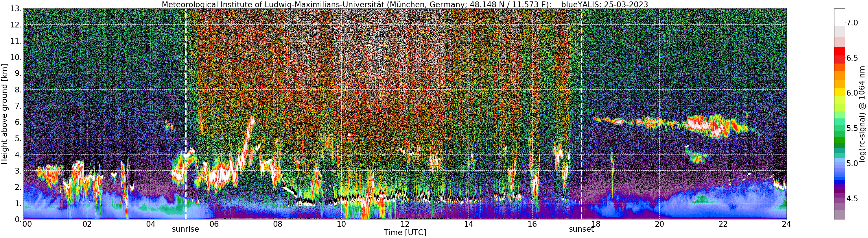Click the 'log(rc-signal) @ 1064 nm' colorbar label

[x=862, y=114]
